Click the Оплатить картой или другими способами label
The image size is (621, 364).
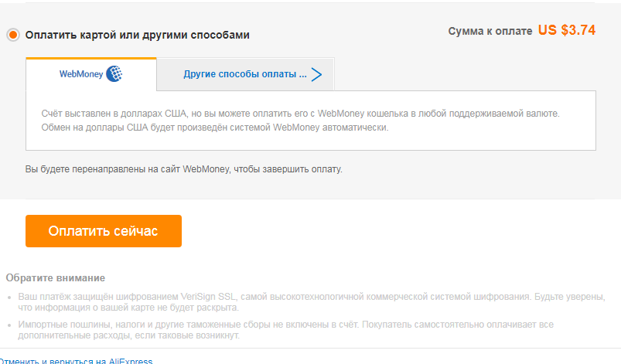[x=138, y=35]
